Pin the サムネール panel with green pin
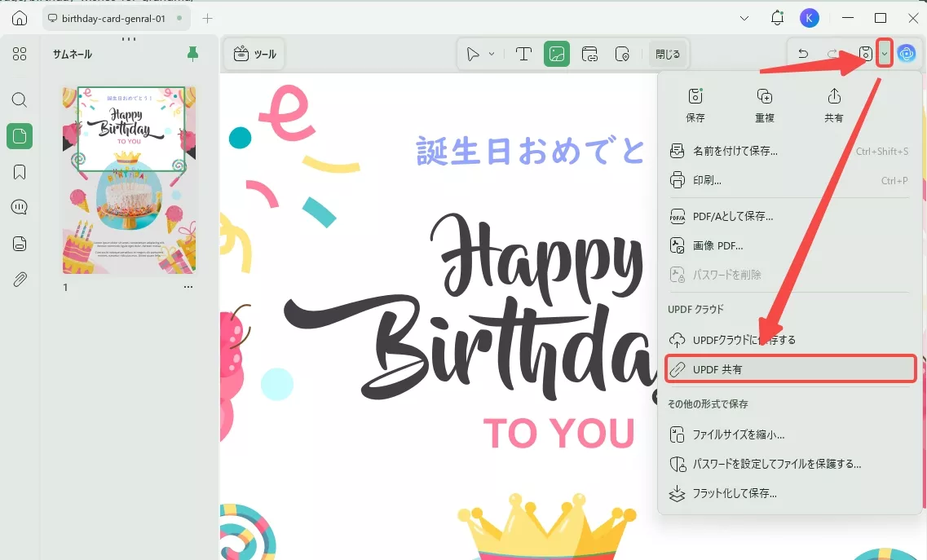This screenshot has height=560, width=927. coord(192,54)
